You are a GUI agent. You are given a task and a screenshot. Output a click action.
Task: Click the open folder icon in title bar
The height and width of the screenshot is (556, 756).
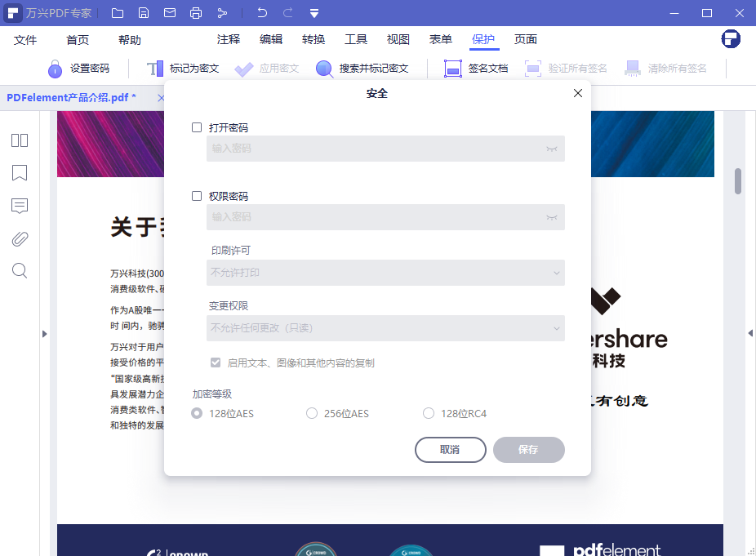[x=118, y=13]
